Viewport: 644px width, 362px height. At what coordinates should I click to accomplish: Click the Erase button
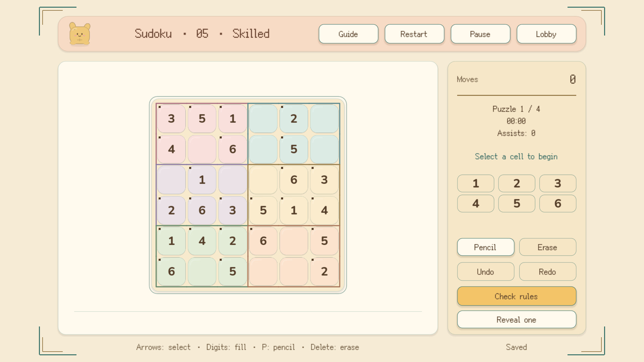tap(547, 247)
